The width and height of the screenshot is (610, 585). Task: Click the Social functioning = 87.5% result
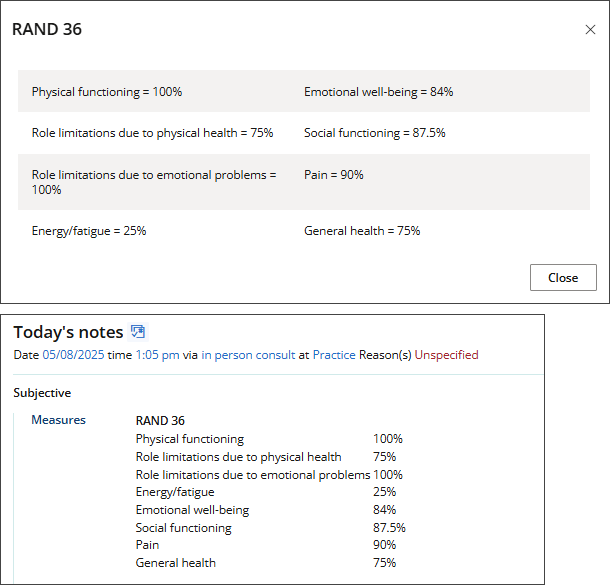(375, 133)
